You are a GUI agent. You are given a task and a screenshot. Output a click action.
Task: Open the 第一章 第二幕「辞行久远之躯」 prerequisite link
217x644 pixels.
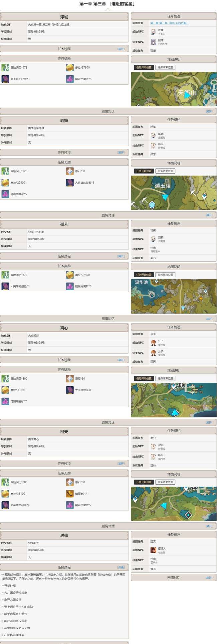coord(169,23)
